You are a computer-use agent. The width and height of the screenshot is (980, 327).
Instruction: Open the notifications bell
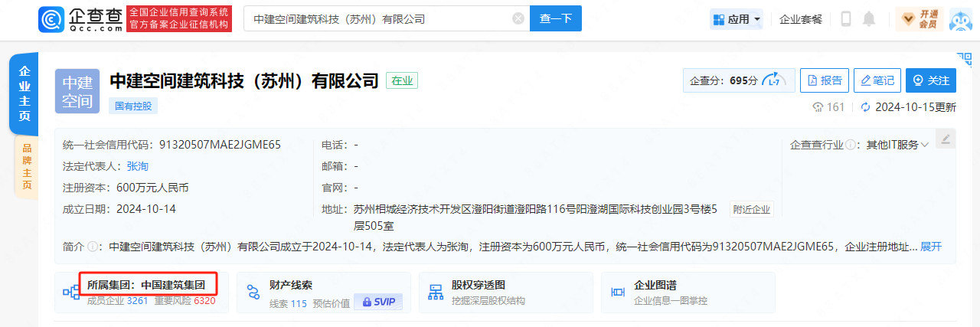pyautogui.click(x=869, y=19)
